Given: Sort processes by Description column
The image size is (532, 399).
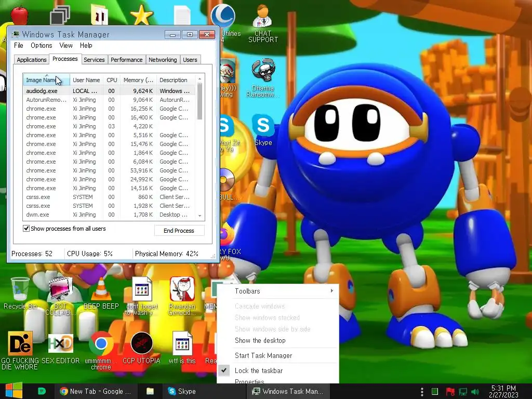Looking at the screenshot, I should (176, 80).
